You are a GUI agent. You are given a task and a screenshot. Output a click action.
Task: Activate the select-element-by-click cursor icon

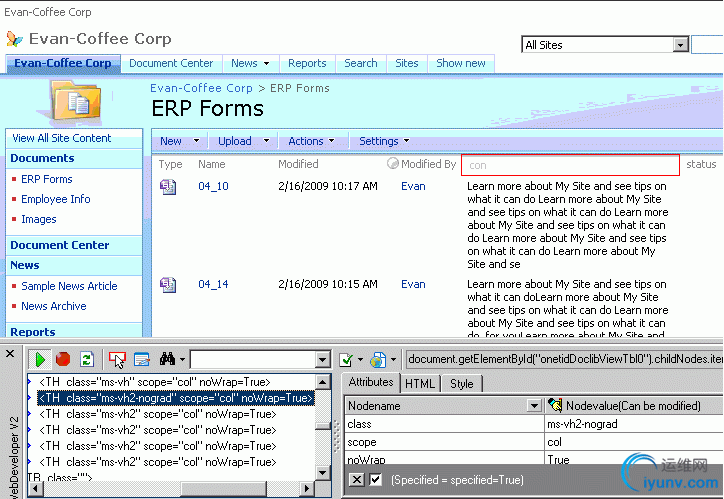click(x=117, y=360)
